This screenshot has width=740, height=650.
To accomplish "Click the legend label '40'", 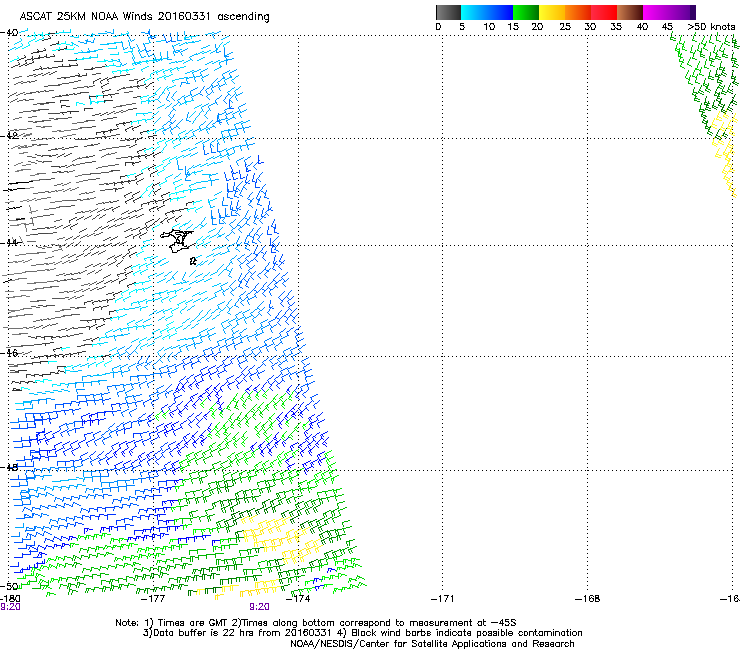I will 642,27.
